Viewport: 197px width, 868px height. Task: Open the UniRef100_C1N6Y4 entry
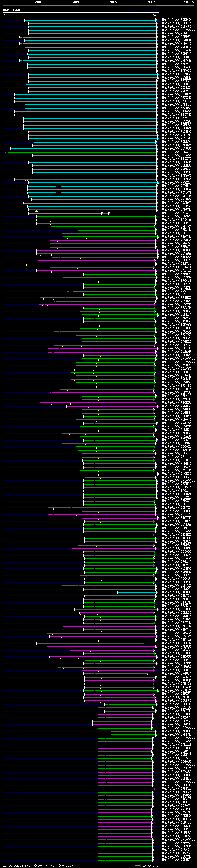point(176,589)
